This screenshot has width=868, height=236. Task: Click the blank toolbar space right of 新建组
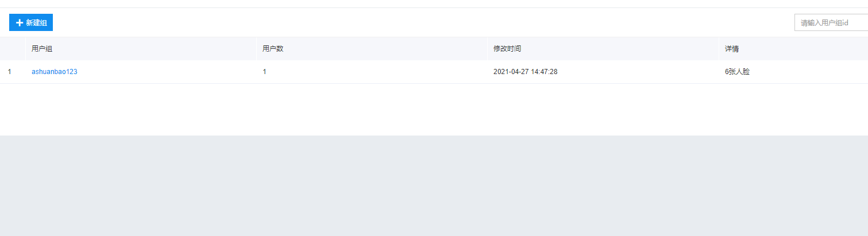pyautogui.click(x=423, y=22)
